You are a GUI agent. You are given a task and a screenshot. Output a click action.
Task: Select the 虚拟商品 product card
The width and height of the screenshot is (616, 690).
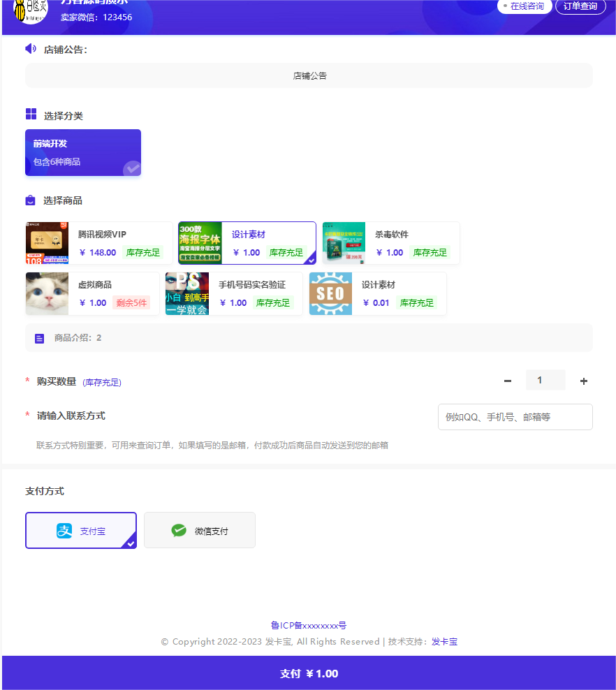click(x=92, y=293)
